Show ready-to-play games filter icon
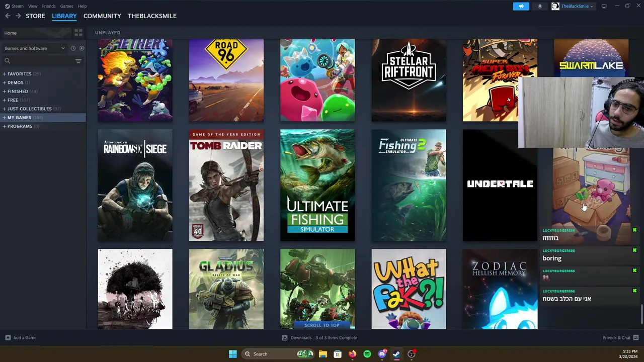The height and width of the screenshot is (362, 644). [82, 48]
